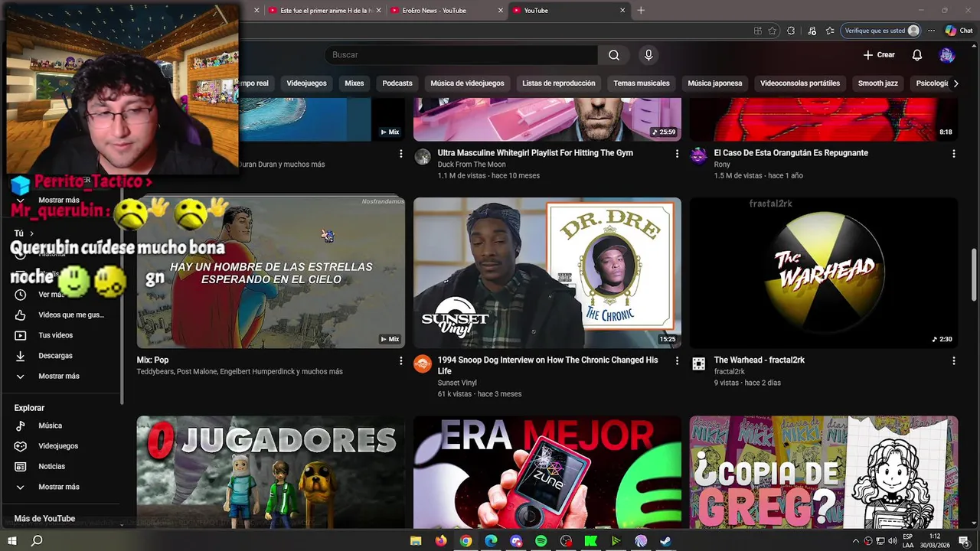Expand Mostrar más below Noticias

point(61,487)
